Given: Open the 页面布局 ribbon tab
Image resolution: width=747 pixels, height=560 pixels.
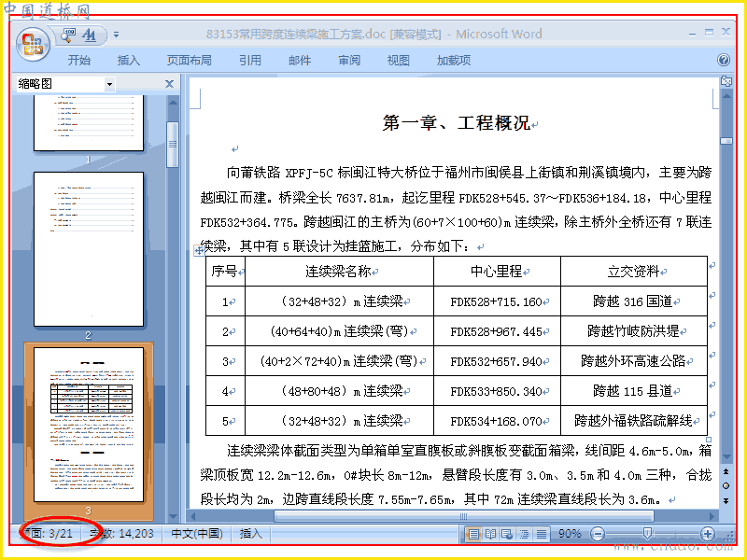Looking at the screenshot, I should (x=190, y=61).
